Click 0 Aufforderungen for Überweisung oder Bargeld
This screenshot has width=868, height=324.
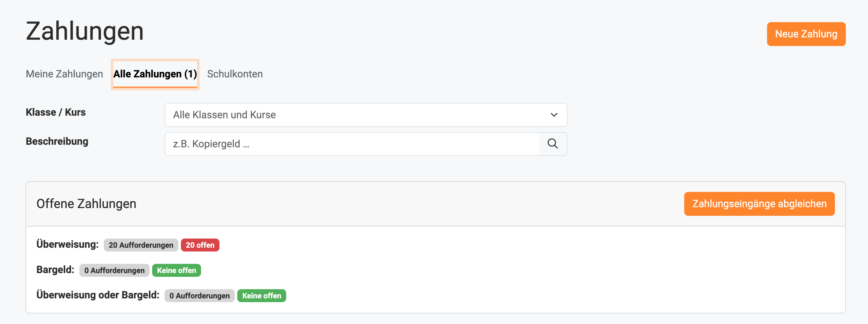click(x=199, y=296)
